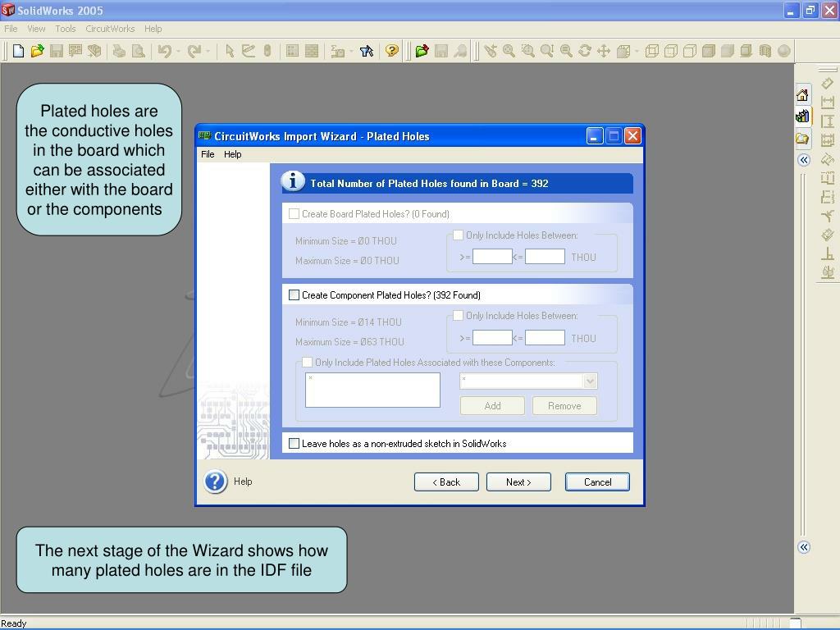This screenshot has height=630, width=840.
Task: Click the Back button in wizard
Action: pyautogui.click(x=446, y=482)
